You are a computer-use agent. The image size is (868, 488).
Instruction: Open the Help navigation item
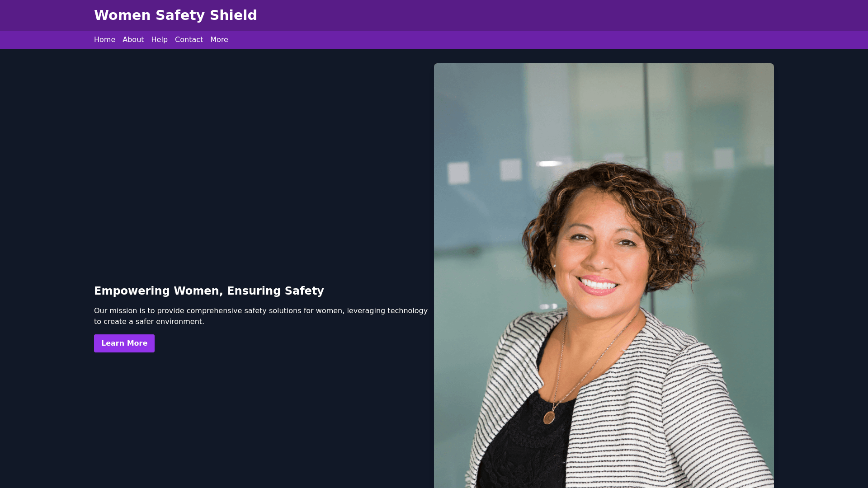[159, 40]
